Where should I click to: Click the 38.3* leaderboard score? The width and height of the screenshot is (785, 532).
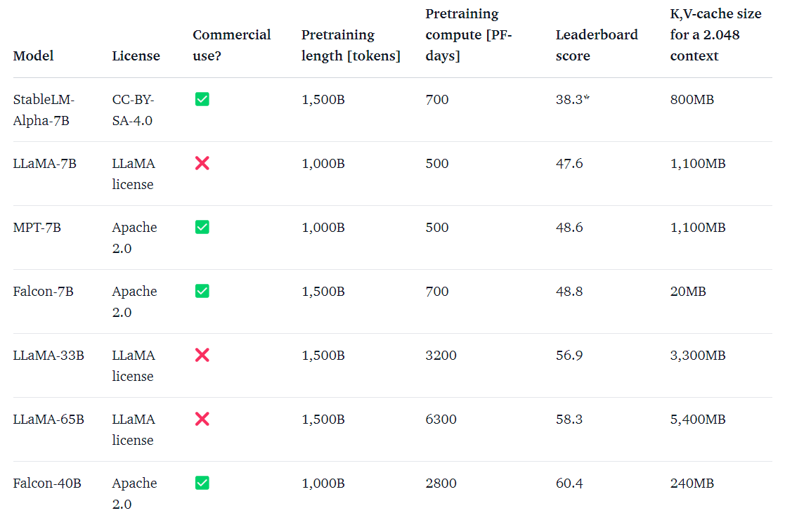click(572, 100)
